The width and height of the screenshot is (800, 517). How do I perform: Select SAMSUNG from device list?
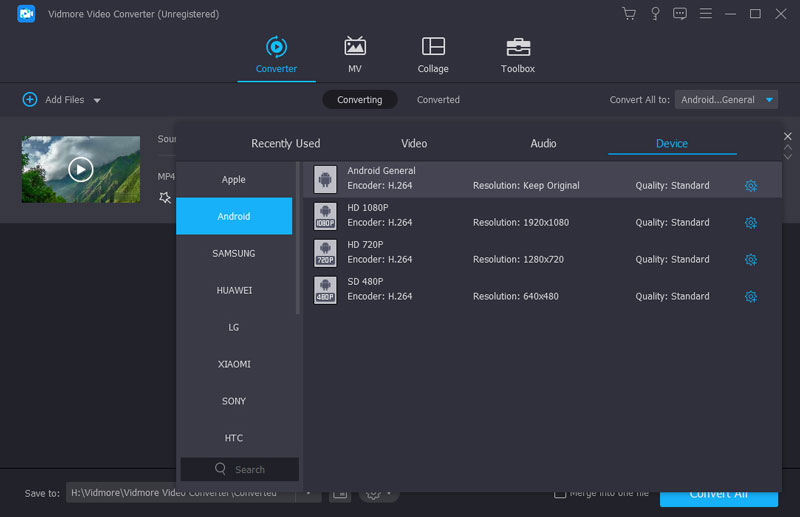[x=234, y=254]
